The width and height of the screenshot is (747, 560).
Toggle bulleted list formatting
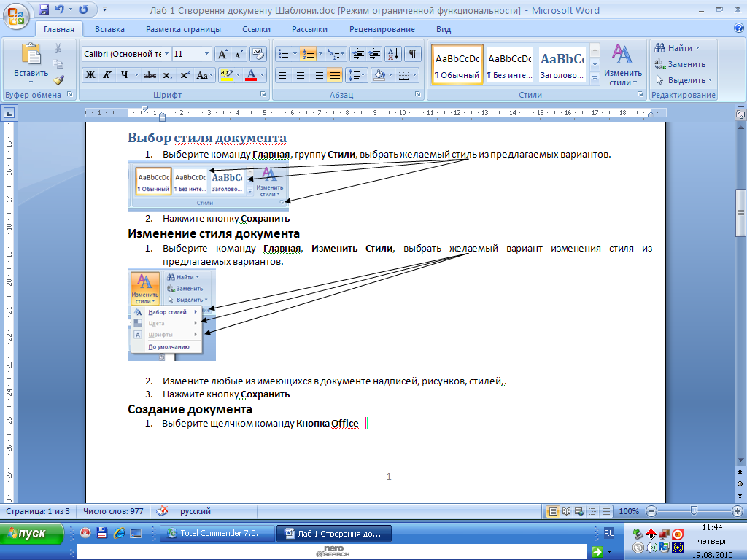[284, 54]
